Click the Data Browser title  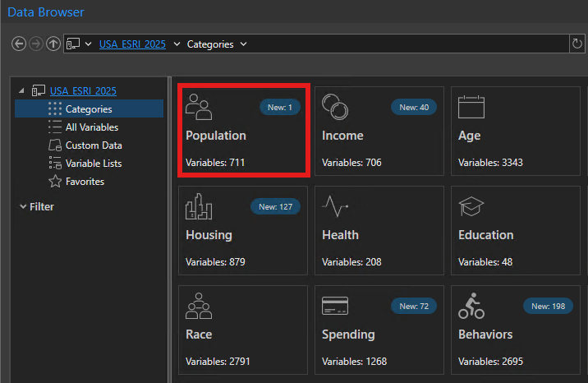[46, 12]
